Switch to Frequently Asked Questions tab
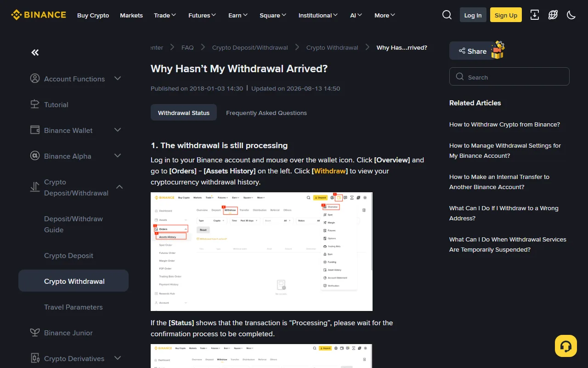 (x=266, y=113)
